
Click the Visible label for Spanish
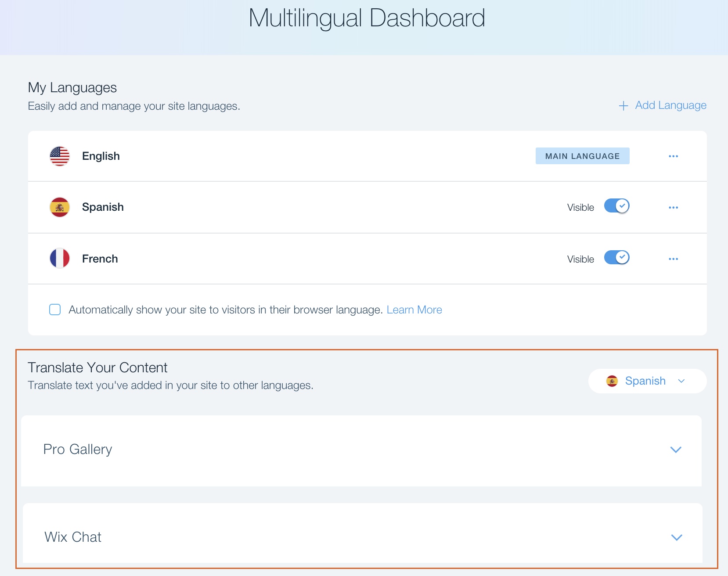pos(580,208)
